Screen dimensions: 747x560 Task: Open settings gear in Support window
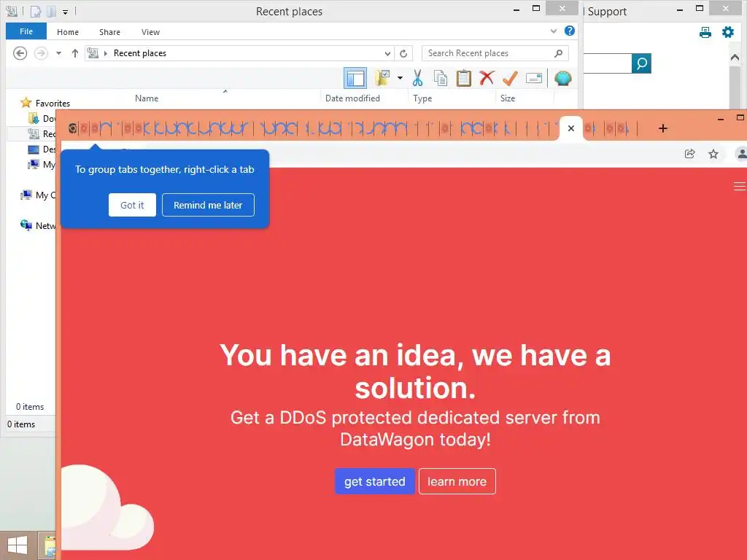pos(728,32)
